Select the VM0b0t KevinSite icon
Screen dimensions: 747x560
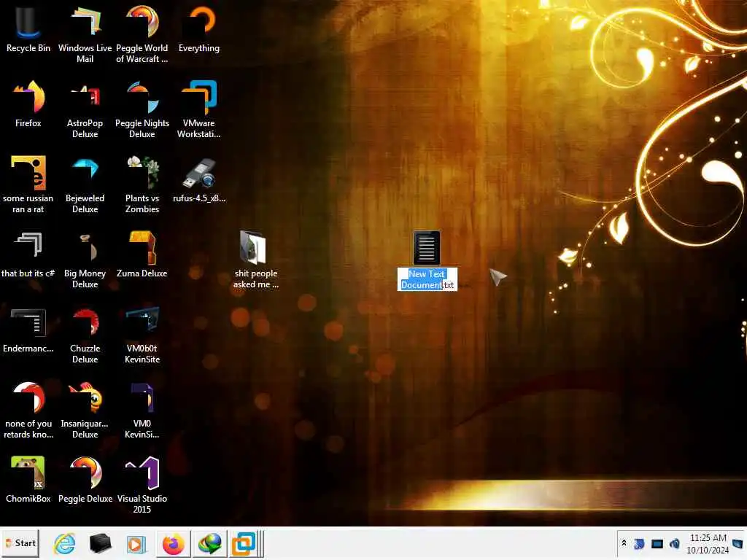[x=142, y=334]
